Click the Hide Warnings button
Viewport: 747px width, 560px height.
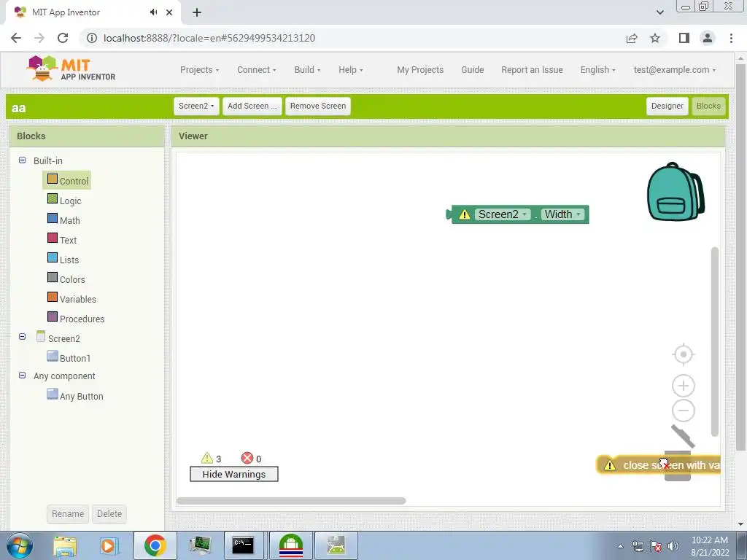(x=234, y=474)
